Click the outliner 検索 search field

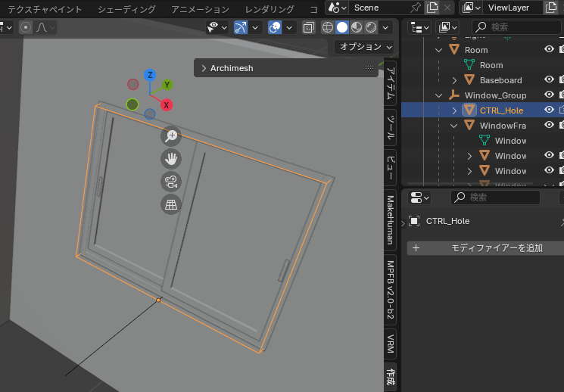tap(516, 27)
